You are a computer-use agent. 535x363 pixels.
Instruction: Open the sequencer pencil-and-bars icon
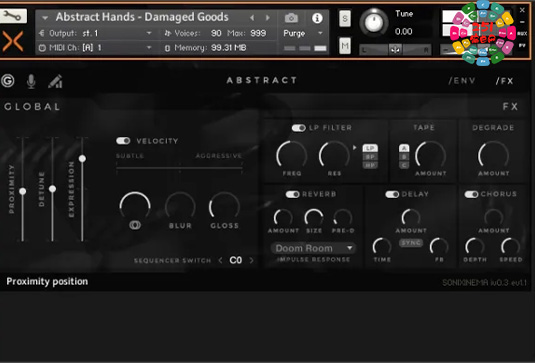[x=55, y=81]
